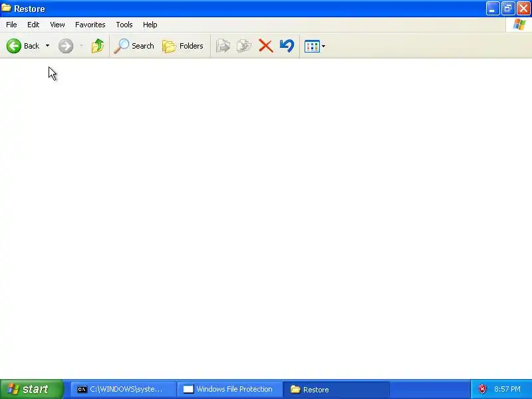Click the Restore folder icon in title bar

pos(7,8)
